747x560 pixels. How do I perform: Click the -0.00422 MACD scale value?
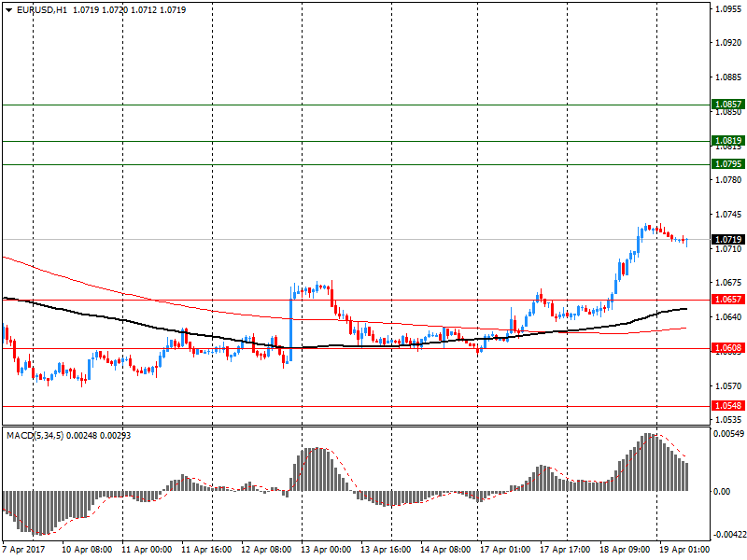(x=729, y=535)
